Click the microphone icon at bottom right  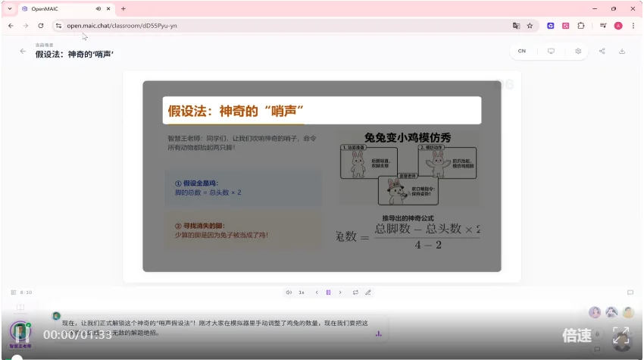pos(598,334)
